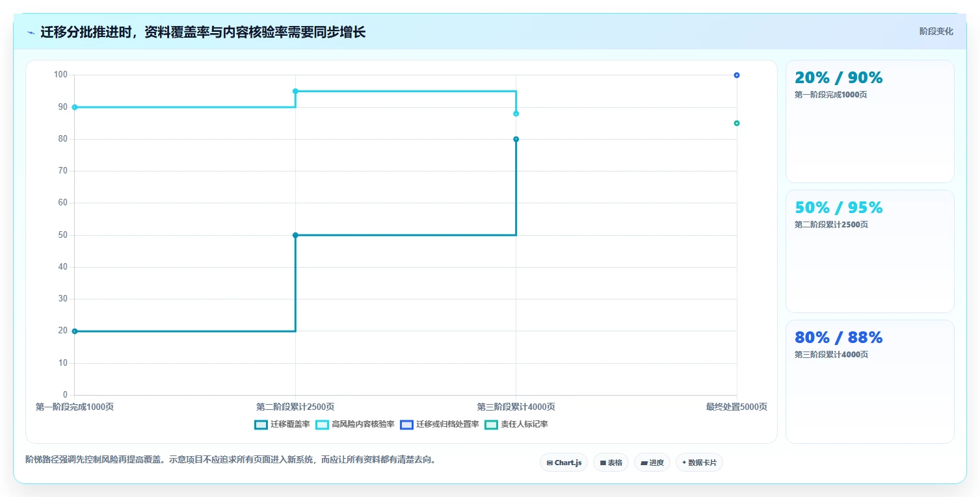Click the 高风险内容核验率 legend text
Viewport: 980px width, 497px height.
pyautogui.click(x=363, y=424)
